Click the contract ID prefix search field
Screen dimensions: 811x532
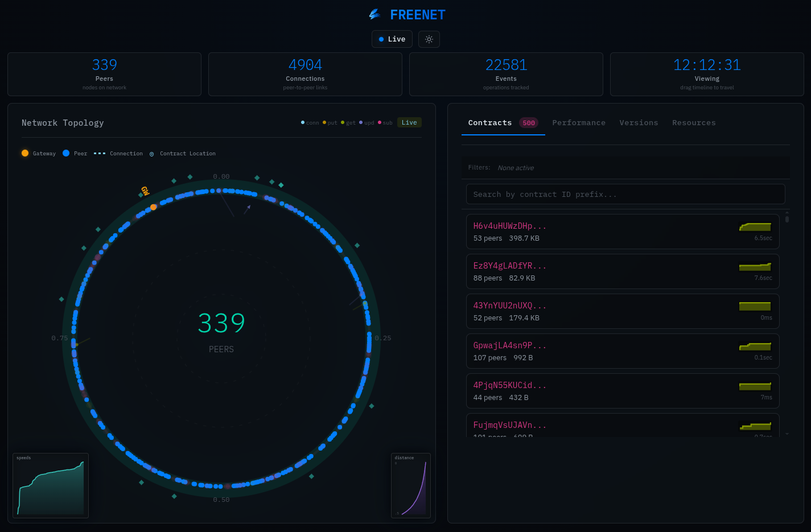point(625,194)
